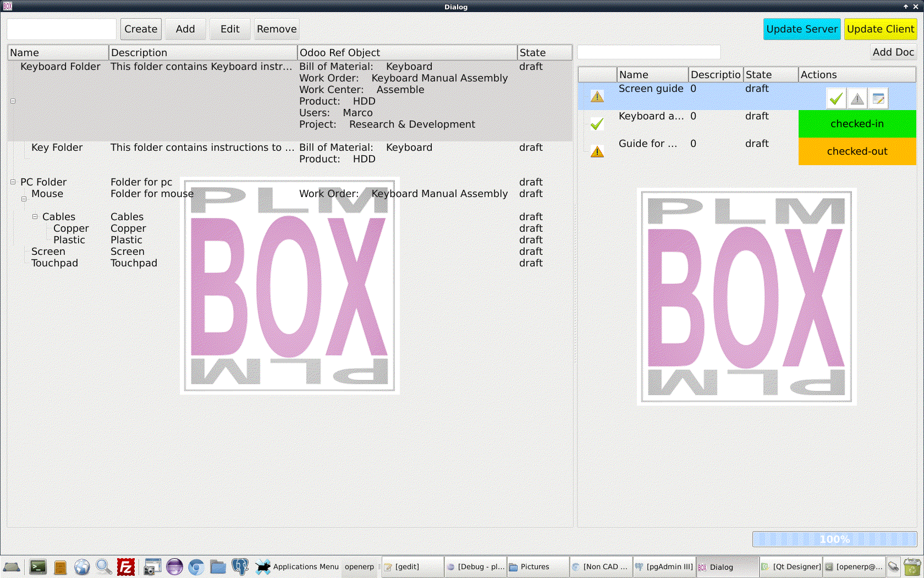The height and width of the screenshot is (578, 924).
Task: Launch FileZilla from the taskbar
Action: tap(125, 566)
